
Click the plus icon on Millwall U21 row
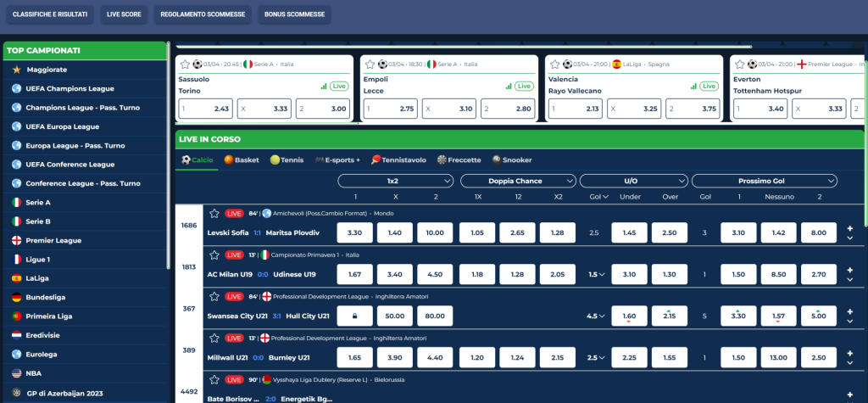click(x=849, y=353)
